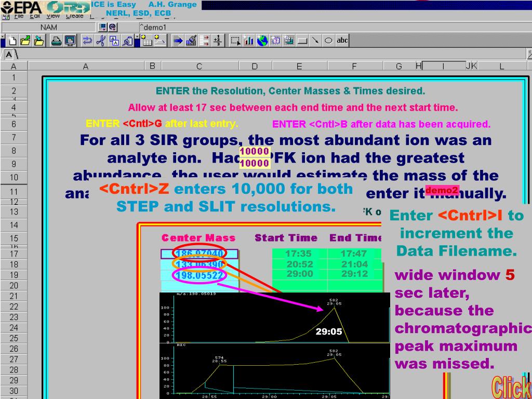
Task: Click the Save file folder icon
Action: click(39, 41)
